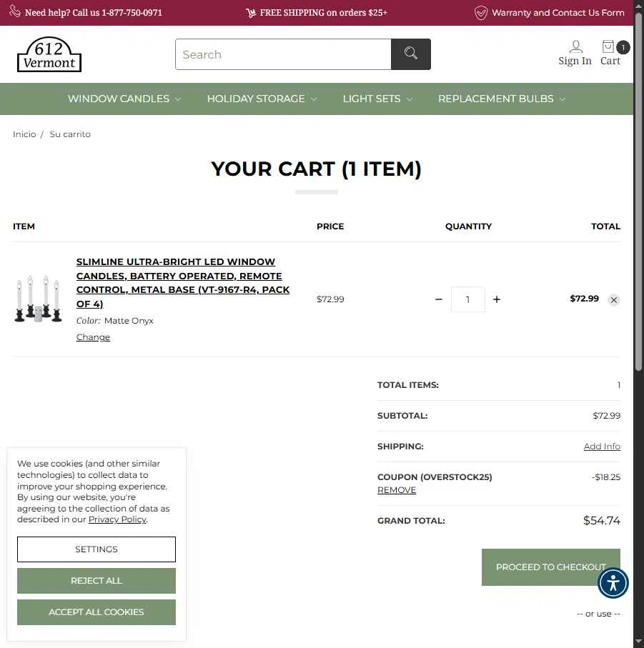Click the 612 Vermont logo
Image resolution: width=644 pixels, height=648 pixels.
pyautogui.click(x=49, y=54)
